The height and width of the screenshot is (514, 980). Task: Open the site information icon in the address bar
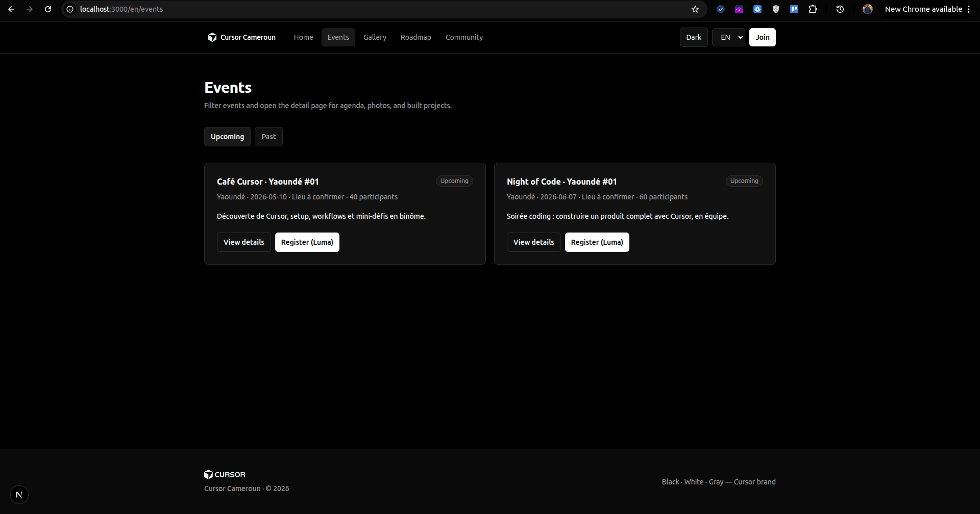coord(70,9)
